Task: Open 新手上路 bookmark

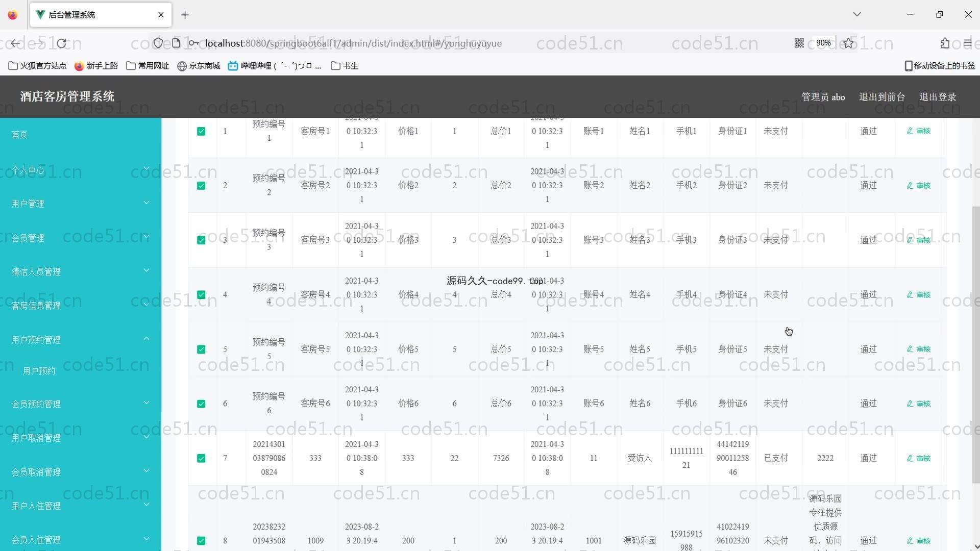Action: pyautogui.click(x=96, y=66)
